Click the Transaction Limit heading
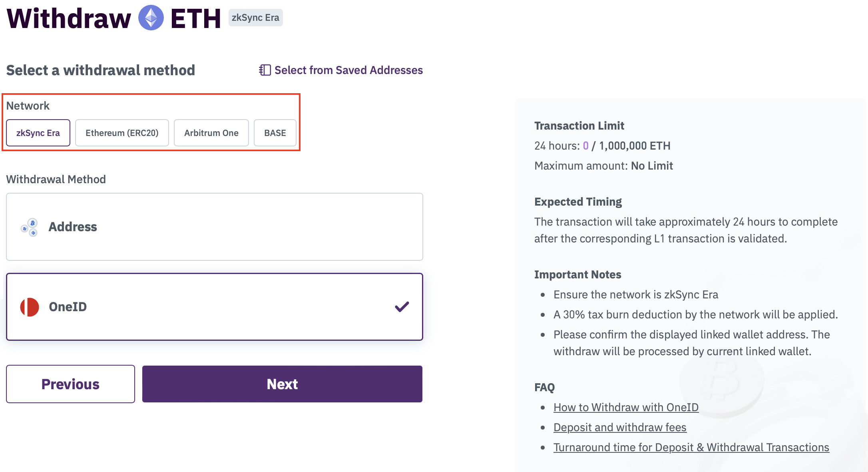The height and width of the screenshot is (472, 868). tap(579, 126)
